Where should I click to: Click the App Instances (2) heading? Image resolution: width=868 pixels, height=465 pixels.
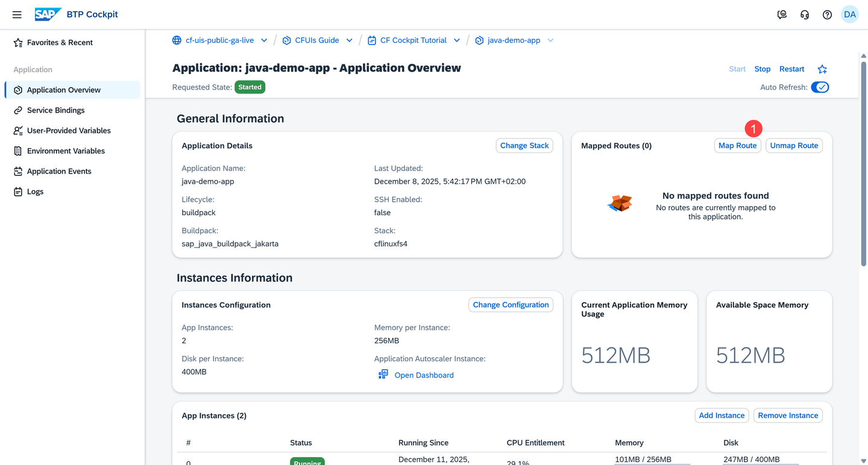[x=214, y=416]
